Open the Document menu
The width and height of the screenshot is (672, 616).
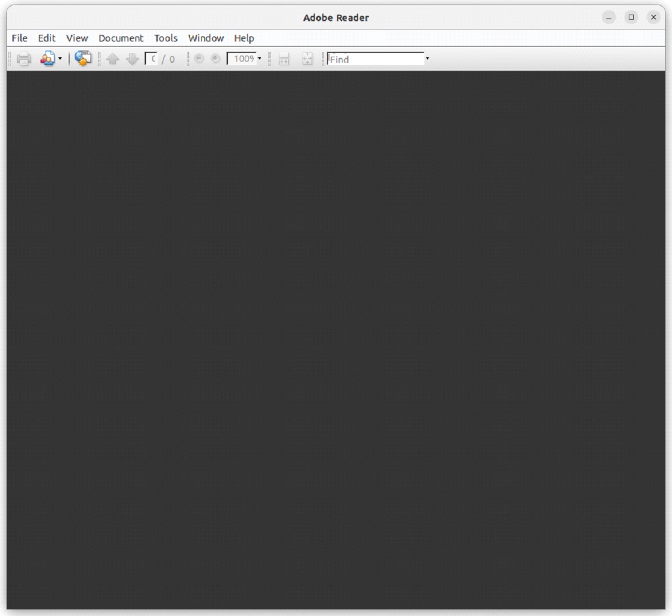[x=120, y=38]
